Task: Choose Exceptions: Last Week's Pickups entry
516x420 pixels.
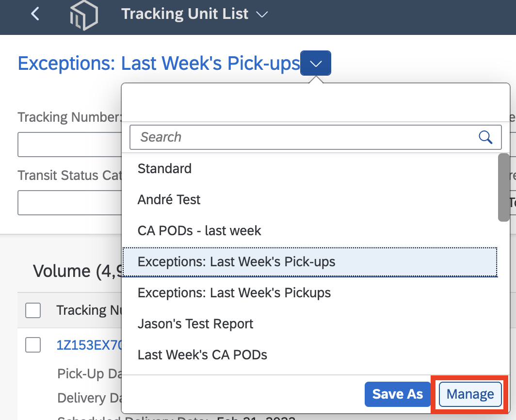Action: (x=309, y=292)
